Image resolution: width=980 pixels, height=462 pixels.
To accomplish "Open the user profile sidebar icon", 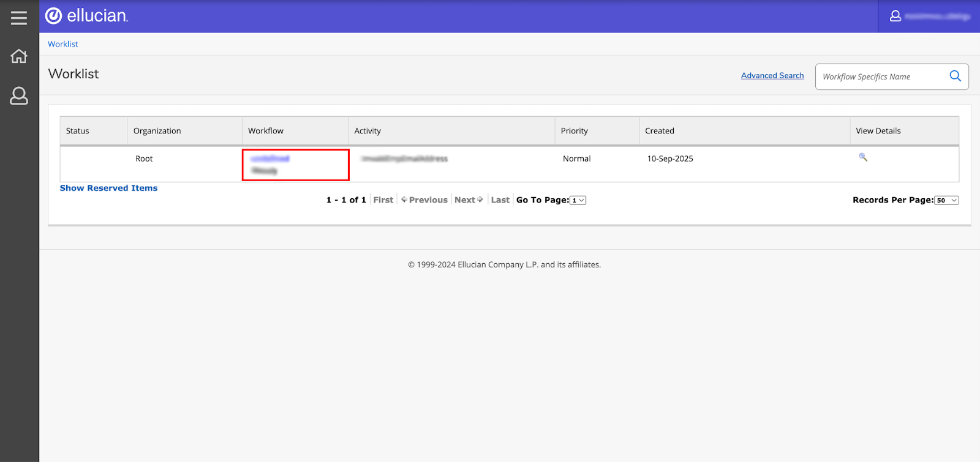I will (19, 95).
